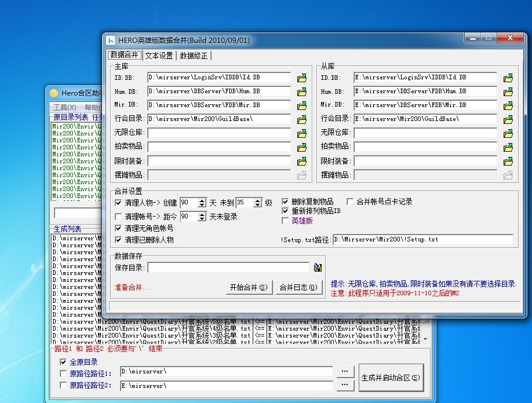Open folder browser for 主库 ID.DB path
The width and height of the screenshot is (532, 403).
(x=302, y=77)
